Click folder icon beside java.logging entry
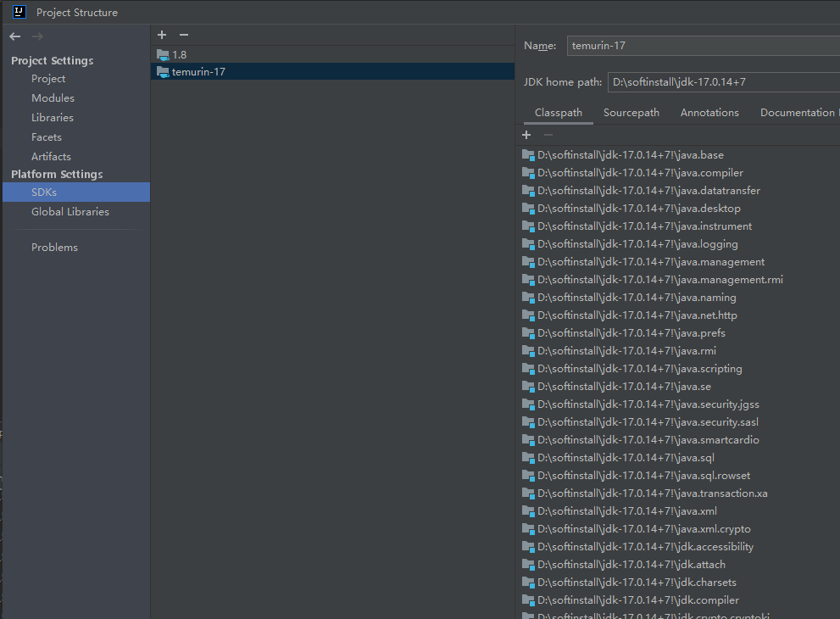 528,244
